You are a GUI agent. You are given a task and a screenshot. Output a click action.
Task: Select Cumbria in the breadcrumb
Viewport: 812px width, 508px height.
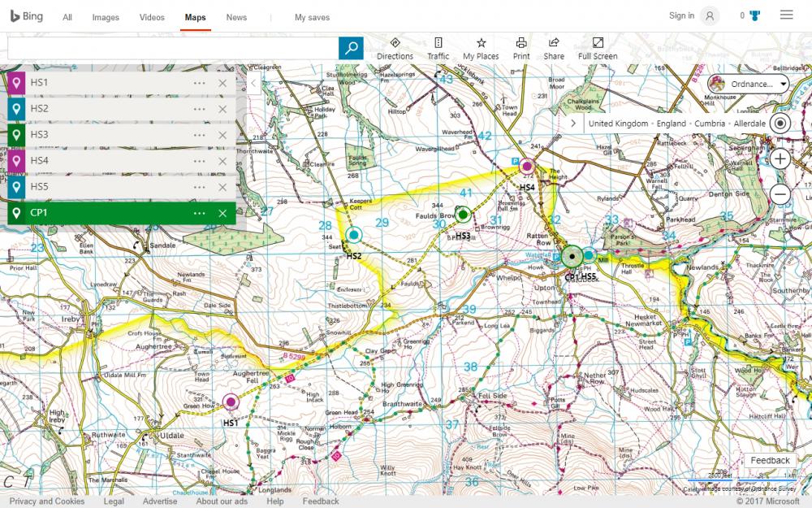pos(710,124)
